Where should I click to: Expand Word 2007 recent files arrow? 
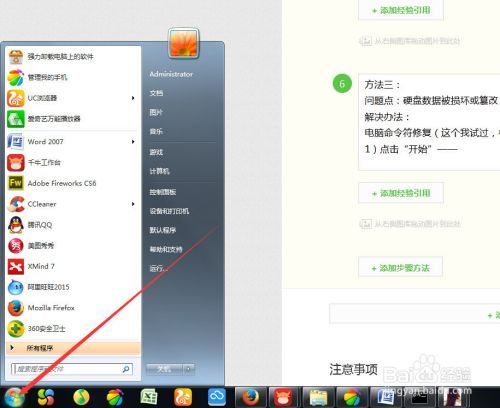133,142
